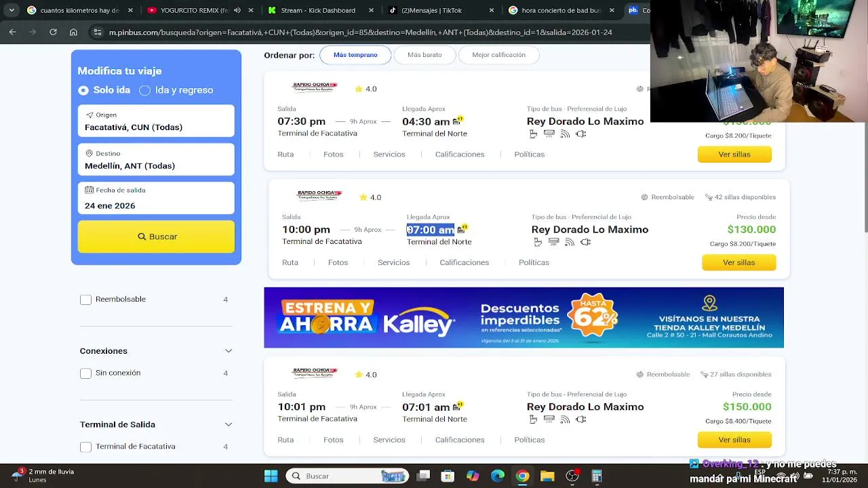Click the power outlet icon on the 10:00 pm trip

(585, 243)
